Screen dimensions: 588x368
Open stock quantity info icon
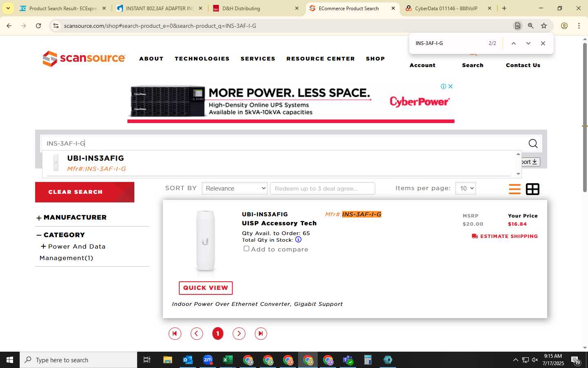[x=298, y=240]
